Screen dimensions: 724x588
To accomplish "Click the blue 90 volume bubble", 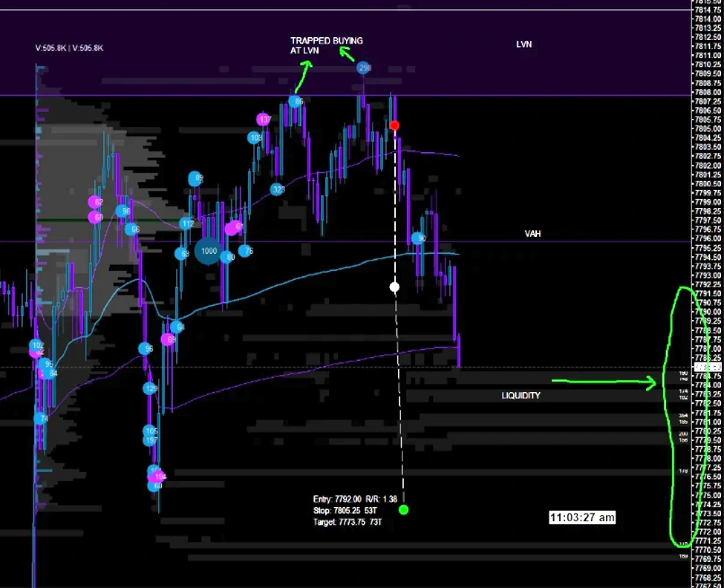I will pos(419,238).
